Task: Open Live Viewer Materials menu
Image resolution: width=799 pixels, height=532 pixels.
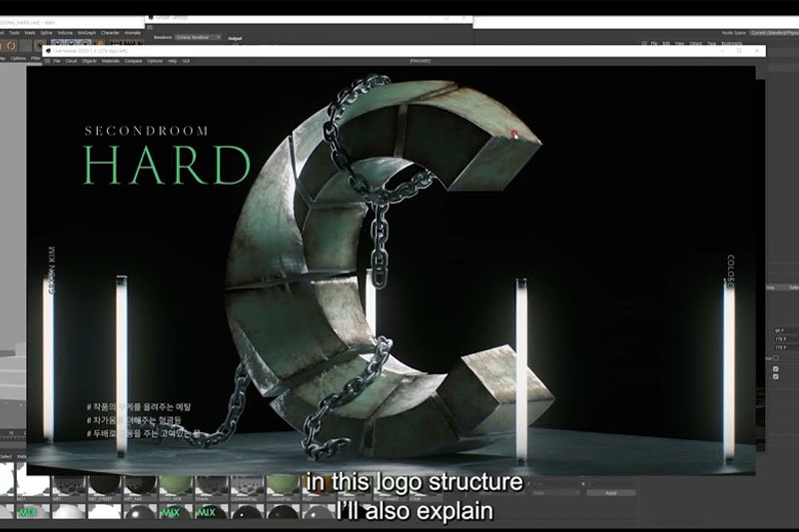Action: pyautogui.click(x=110, y=61)
